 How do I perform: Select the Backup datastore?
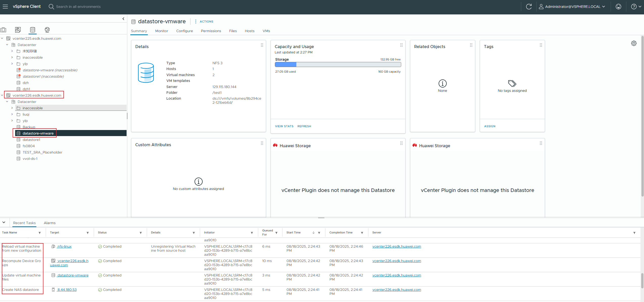click(29, 127)
